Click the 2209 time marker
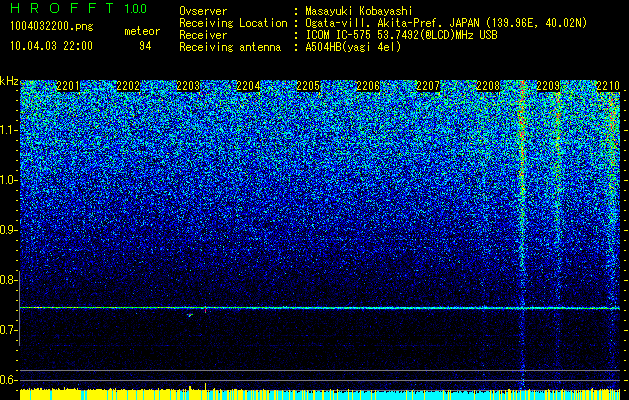Viewport: 629px width, 400px height. click(548, 85)
